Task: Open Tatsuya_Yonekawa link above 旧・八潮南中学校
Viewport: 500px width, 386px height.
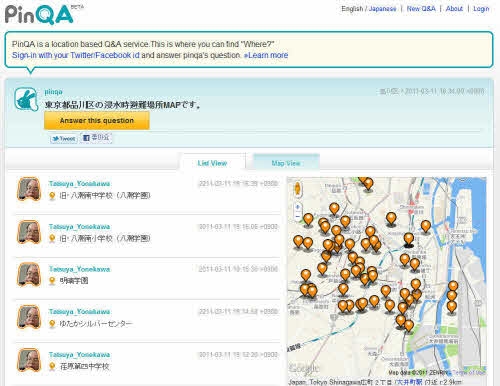Action: 79,184
